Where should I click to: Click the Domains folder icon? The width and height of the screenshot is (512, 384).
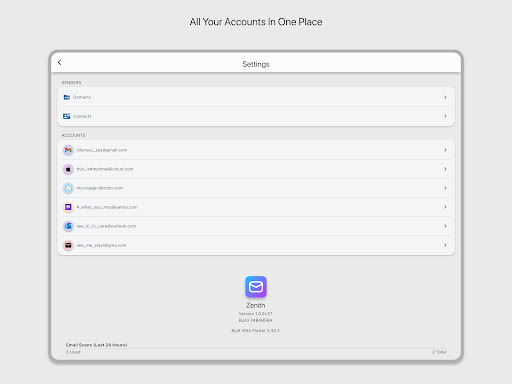tap(67, 97)
